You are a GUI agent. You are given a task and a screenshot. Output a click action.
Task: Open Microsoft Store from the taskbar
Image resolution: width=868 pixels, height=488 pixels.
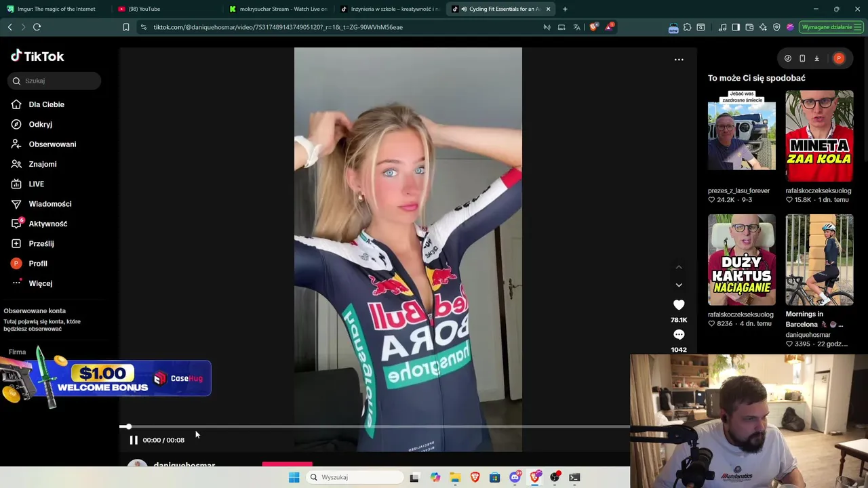(x=495, y=477)
